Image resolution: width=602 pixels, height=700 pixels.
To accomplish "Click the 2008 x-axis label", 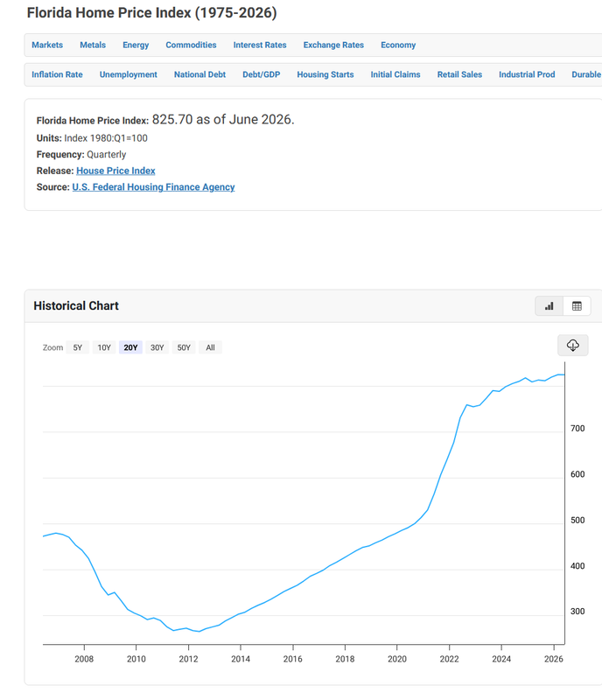I will coord(84,659).
